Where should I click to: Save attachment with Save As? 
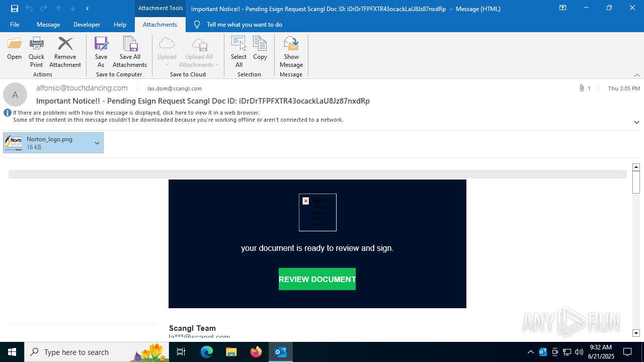coord(101,52)
